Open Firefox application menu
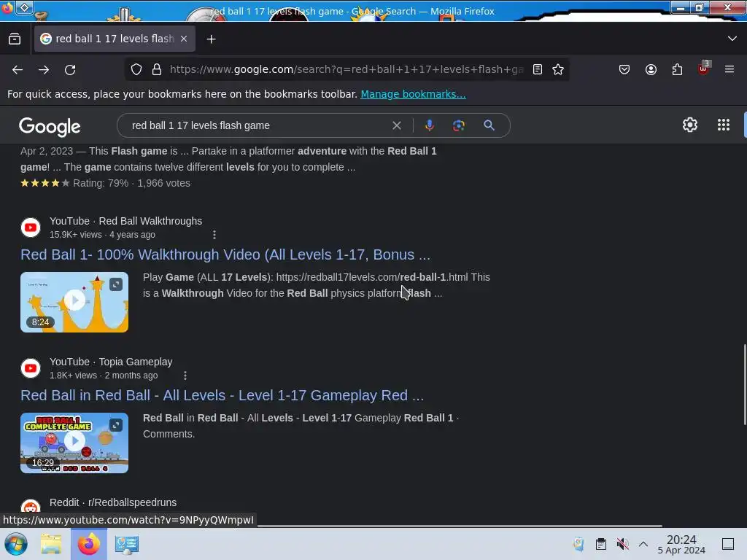This screenshot has height=560, width=747. (729, 69)
